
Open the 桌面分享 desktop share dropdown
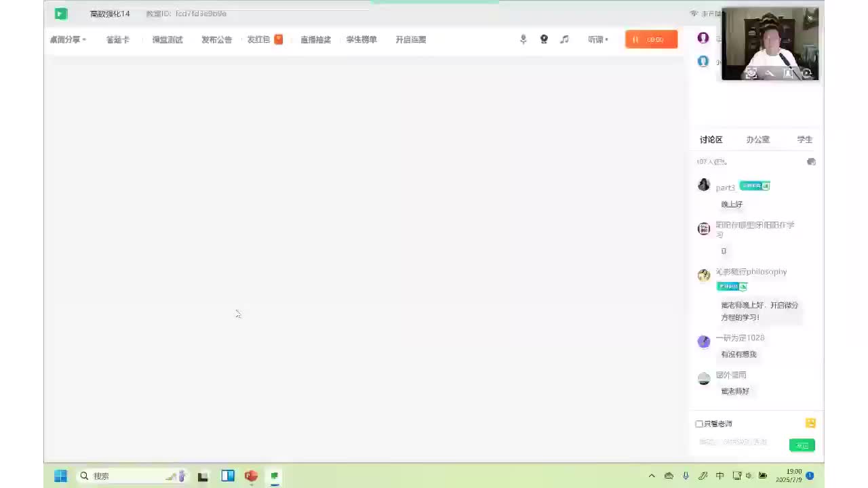click(68, 40)
